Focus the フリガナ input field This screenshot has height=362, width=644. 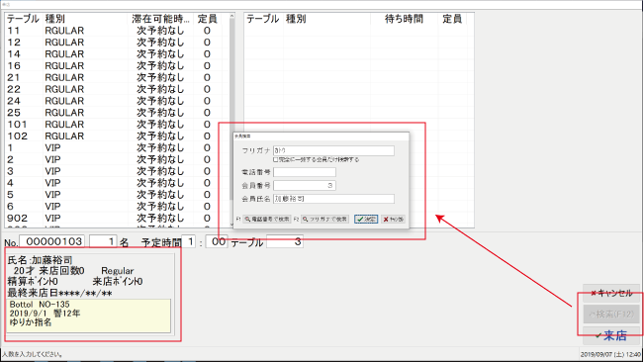coord(333,150)
